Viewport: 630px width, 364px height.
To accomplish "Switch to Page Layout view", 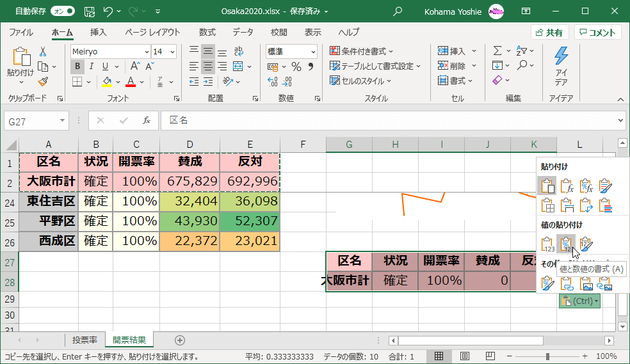I will [x=464, y=356].
